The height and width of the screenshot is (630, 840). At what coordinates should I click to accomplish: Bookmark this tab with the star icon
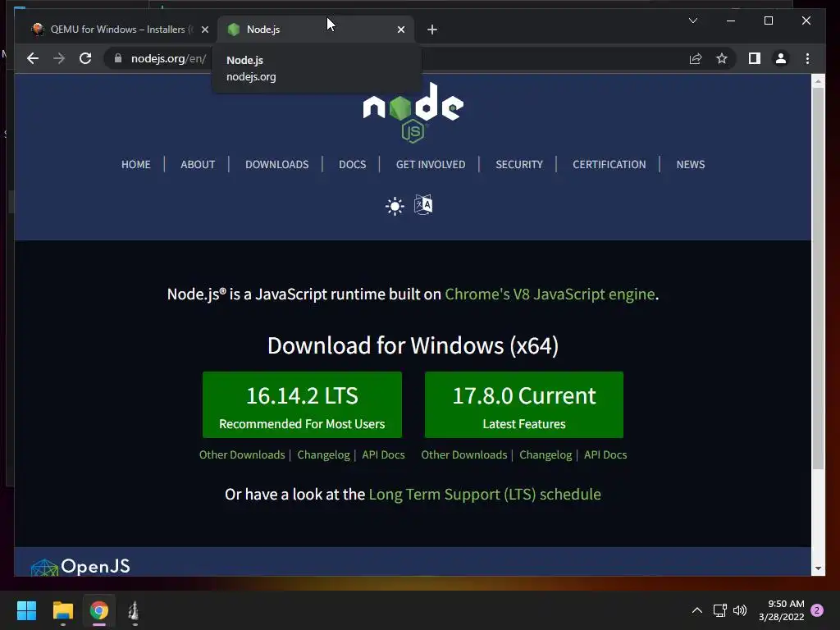(x=722, y=58)
